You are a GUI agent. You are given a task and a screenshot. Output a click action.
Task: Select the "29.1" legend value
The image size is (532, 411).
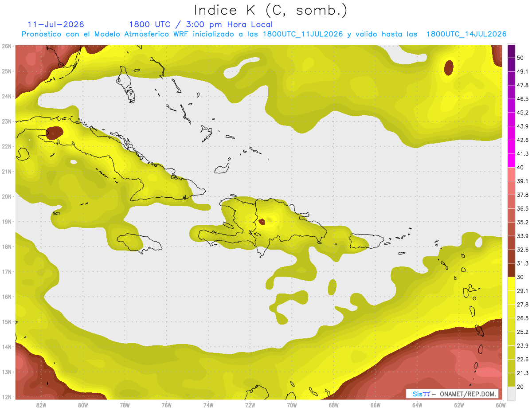click(x=523, y=290)
